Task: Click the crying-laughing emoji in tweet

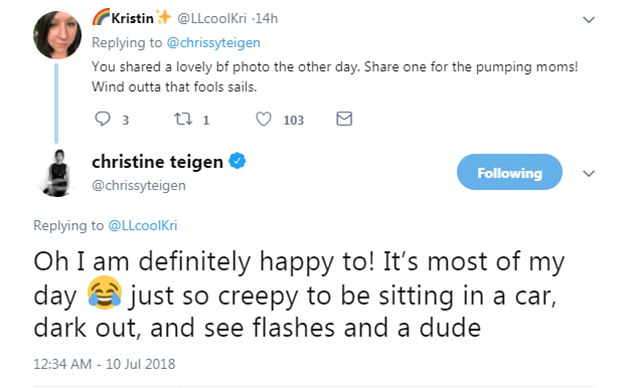Action: click(x=104, y=293)
